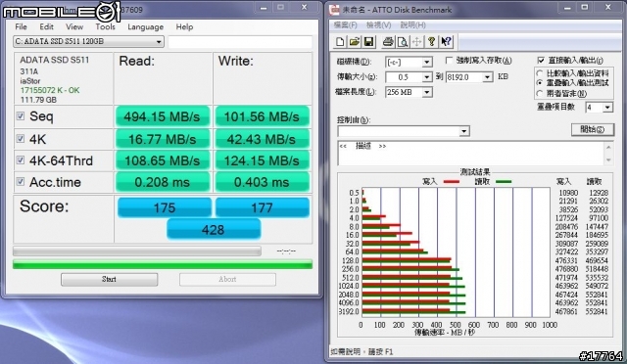Click empty text field beside drive dropdown
627x364 pixels.
tap(240, 42)
